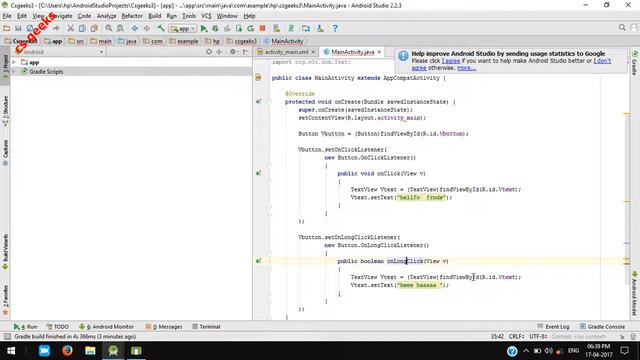Click the UTF-8 encoding selector

tap(538, 336)
